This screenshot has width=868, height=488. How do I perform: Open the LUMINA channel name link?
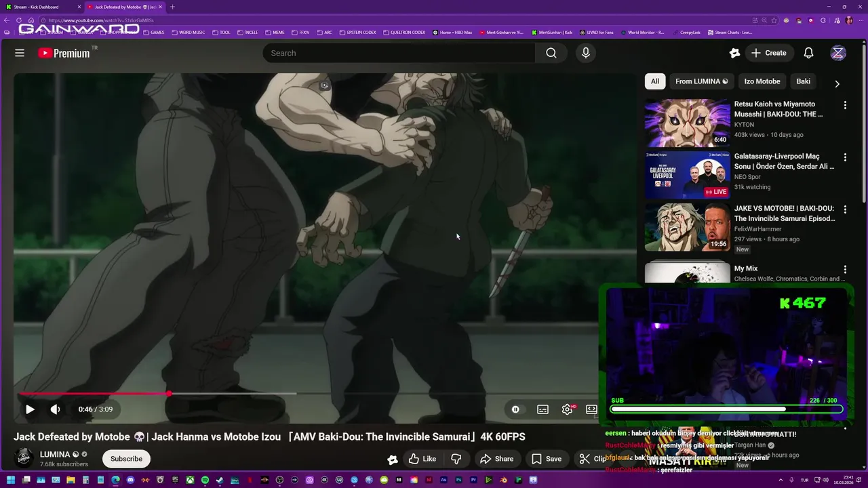click(55, 454)
